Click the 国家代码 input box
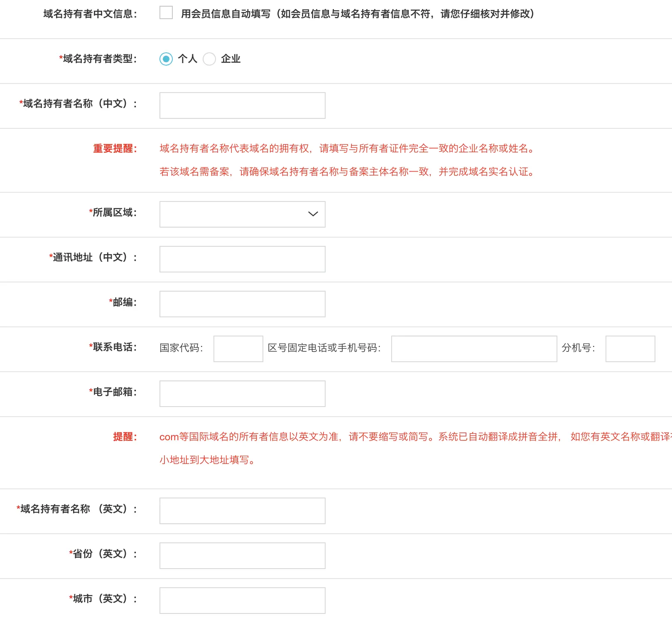 (238, 348)
